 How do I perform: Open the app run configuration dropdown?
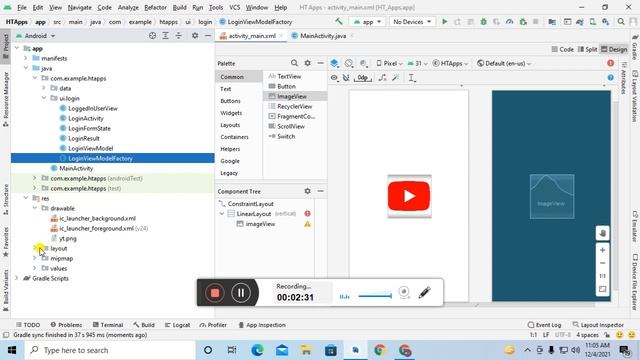(x=368, y=22)
